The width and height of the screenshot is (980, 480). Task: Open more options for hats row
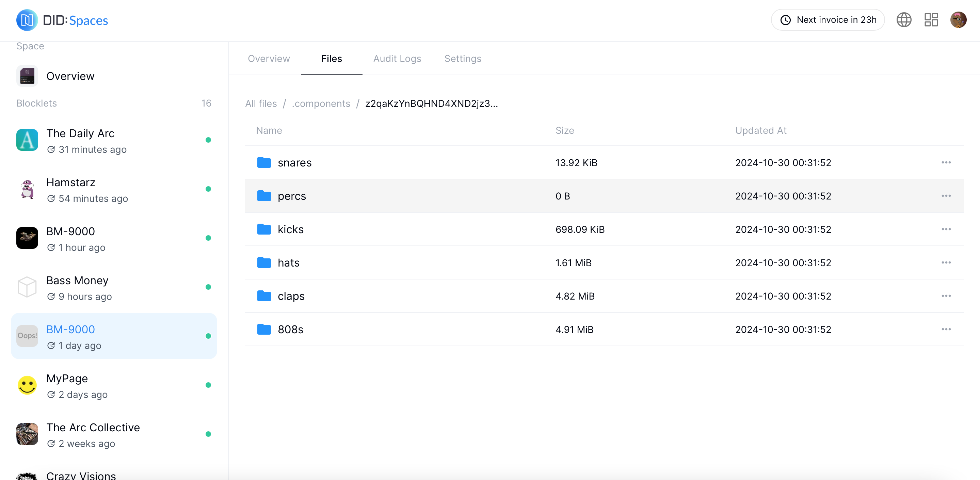(x=946, y=262)
